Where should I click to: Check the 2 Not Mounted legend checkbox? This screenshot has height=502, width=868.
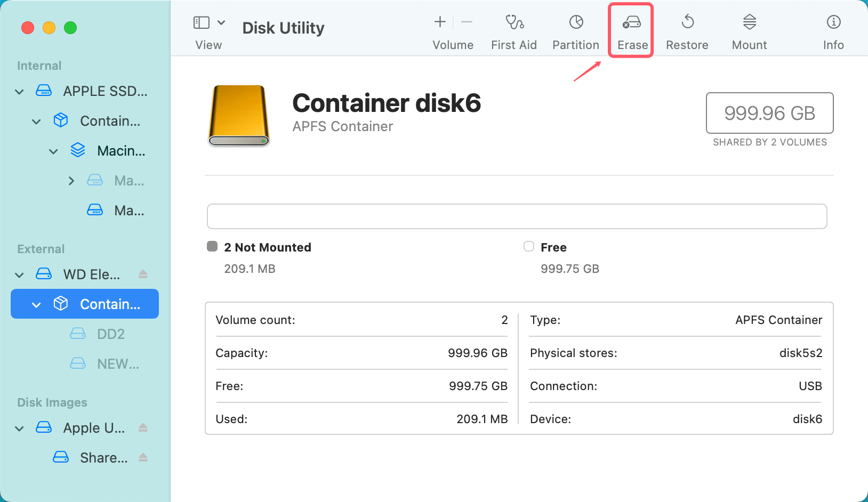point(212,246)
